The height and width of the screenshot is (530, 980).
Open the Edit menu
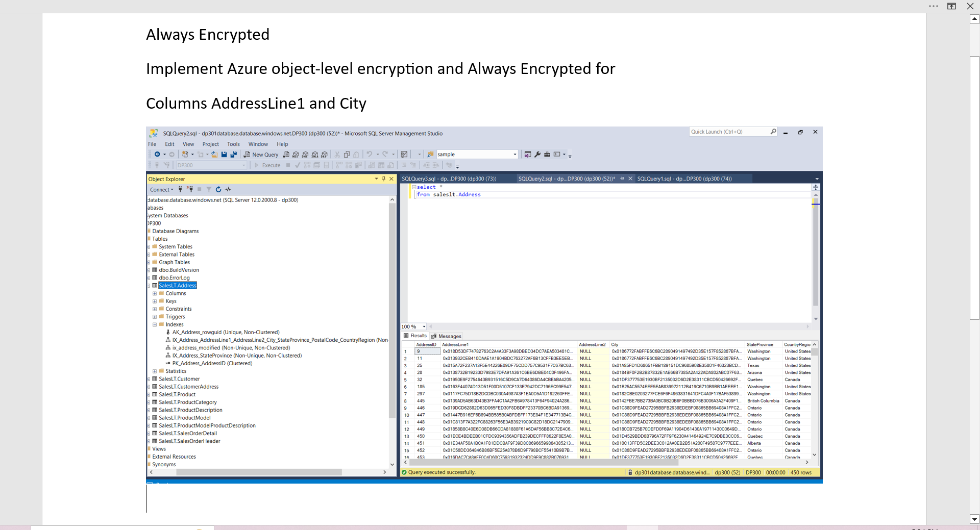(169, 144)
